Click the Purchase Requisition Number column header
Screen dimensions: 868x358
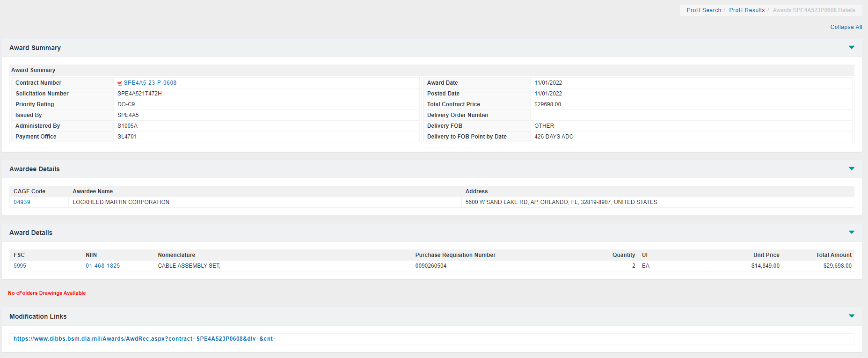pyautogui.click(x=455, y=255)
